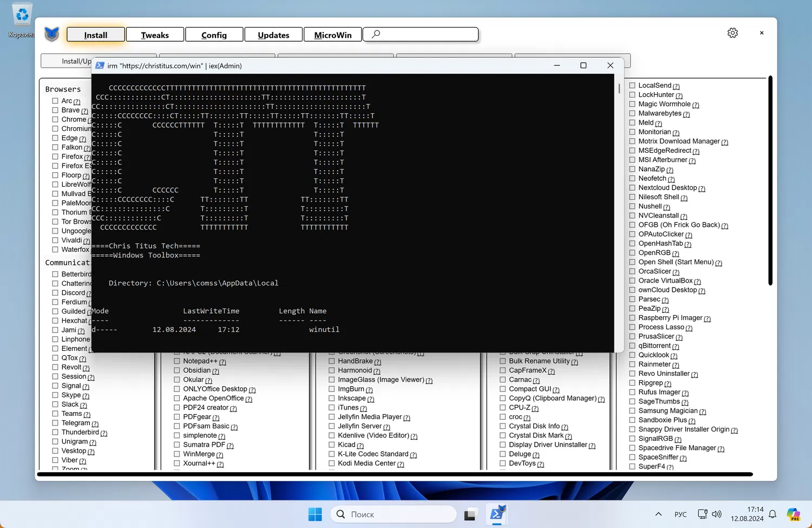812x528 pixels.
Task: Open the help link next to Inkscape
Action: tap(371, 399)
